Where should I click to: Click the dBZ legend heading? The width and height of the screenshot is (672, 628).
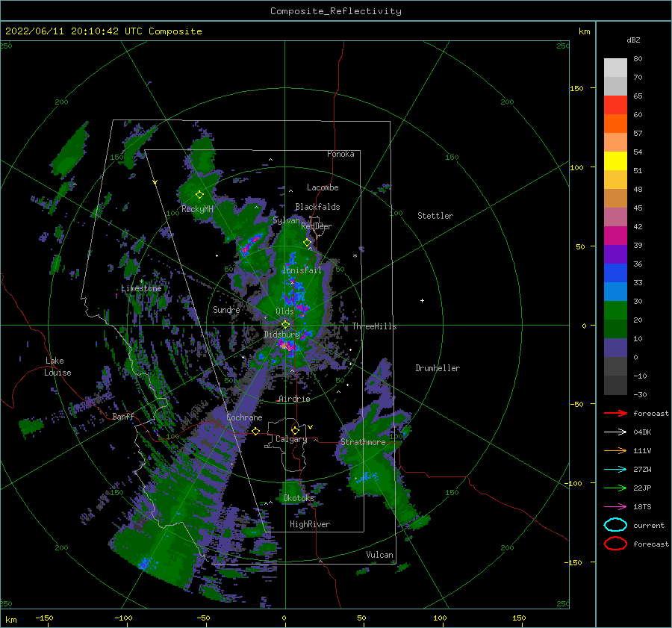(633, 40)
